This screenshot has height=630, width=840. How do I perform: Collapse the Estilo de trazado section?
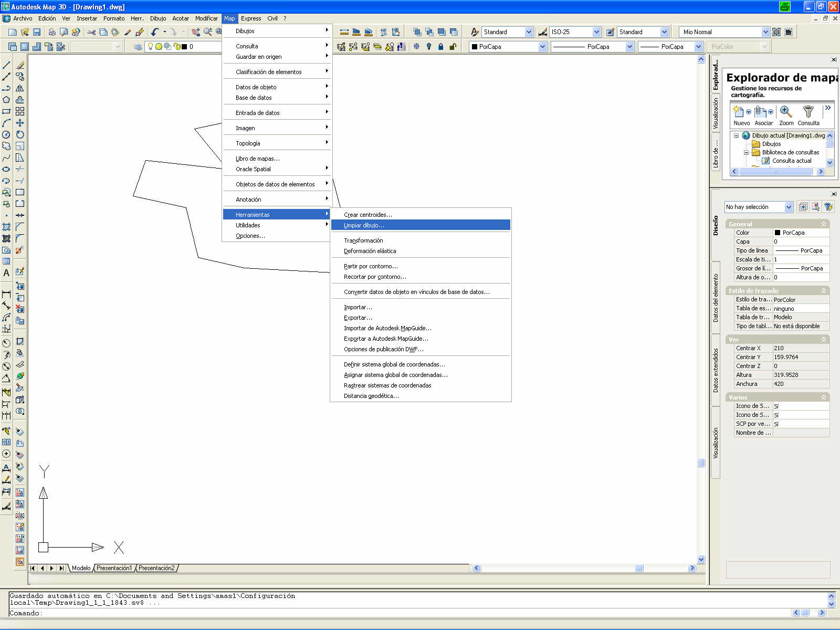point(823,291)
